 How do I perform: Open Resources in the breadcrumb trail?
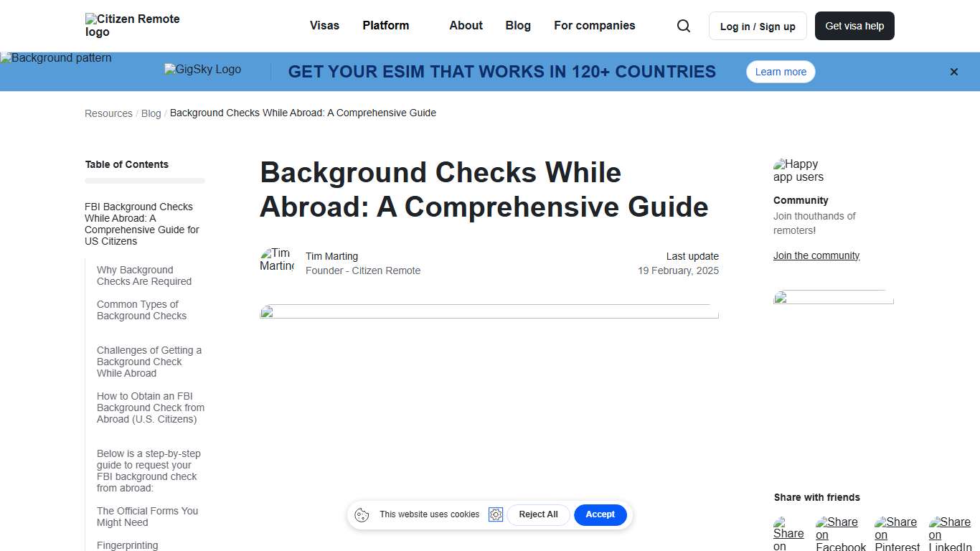(108, 113)
